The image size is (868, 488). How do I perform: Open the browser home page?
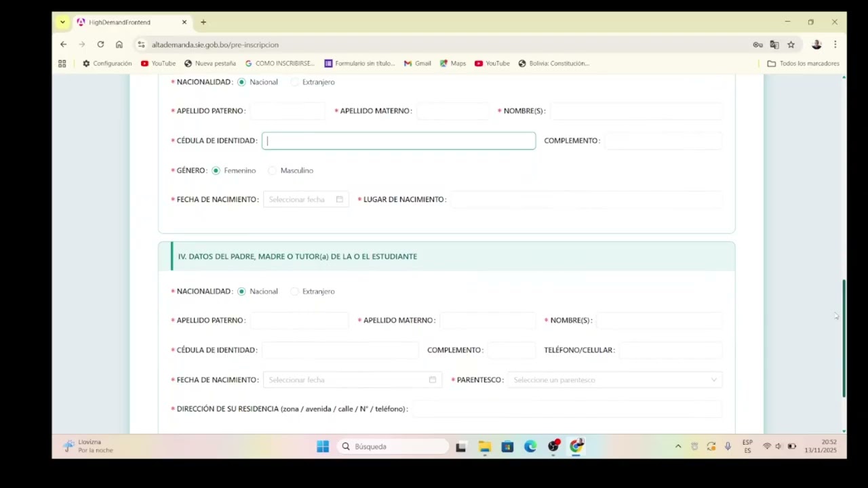[119, 45]
